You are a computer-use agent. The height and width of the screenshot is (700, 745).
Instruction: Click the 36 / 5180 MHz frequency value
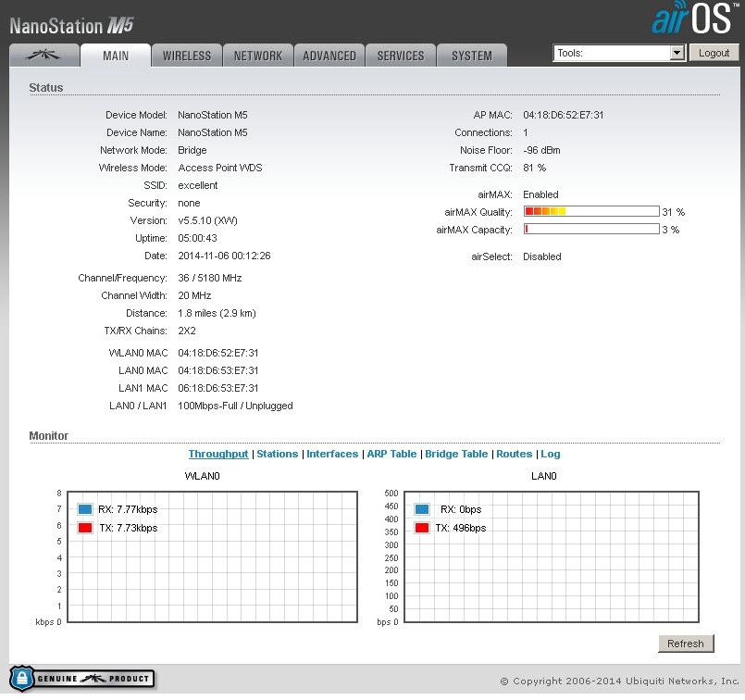tap(209, 278)
